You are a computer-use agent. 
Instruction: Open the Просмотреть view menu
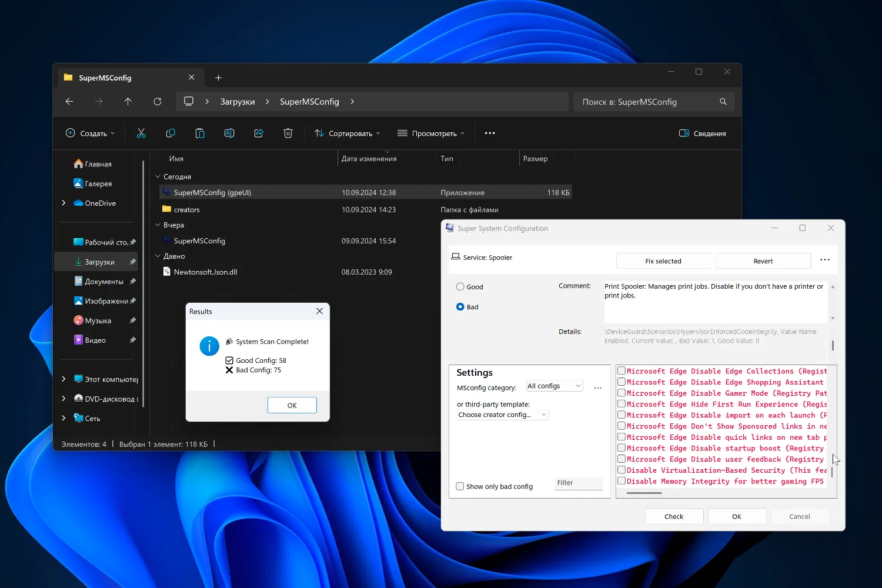(x=431, y=133)
